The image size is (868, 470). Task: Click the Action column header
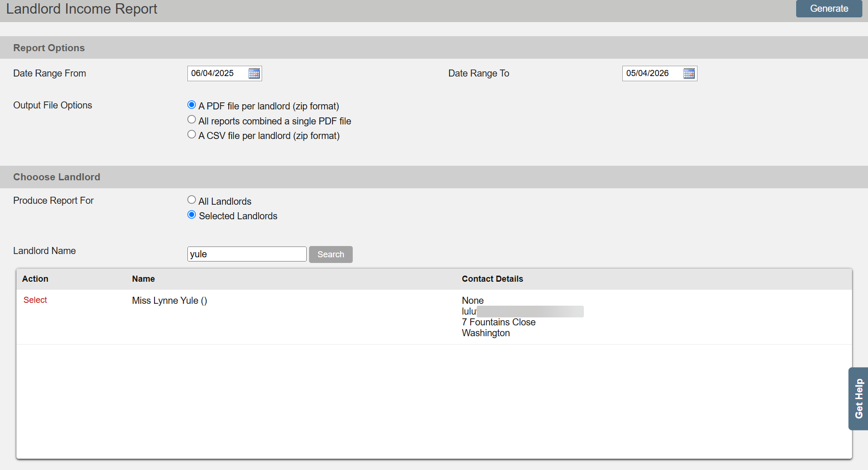point(35,279)
